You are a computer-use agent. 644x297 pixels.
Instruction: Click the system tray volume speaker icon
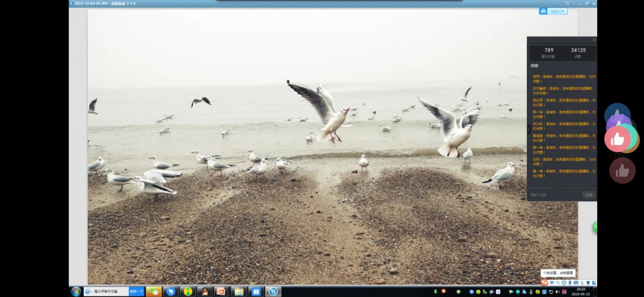click(557, 292)
